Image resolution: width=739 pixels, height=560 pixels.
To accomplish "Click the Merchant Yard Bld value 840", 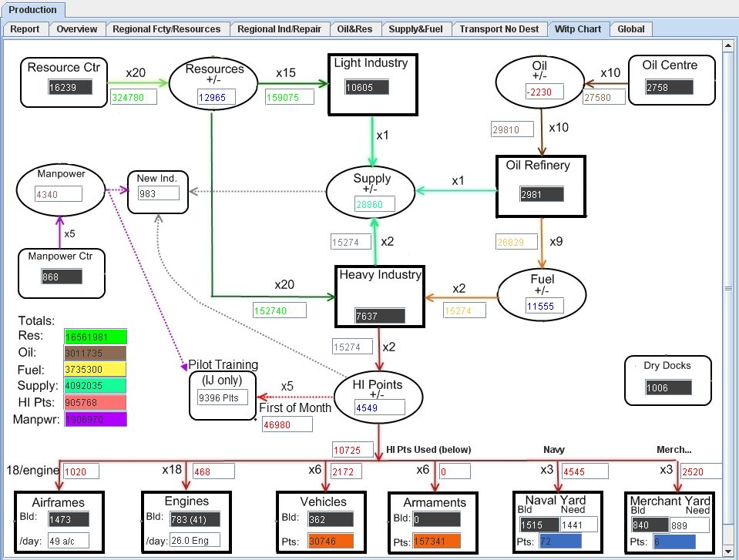I will [x=650, y=525].
